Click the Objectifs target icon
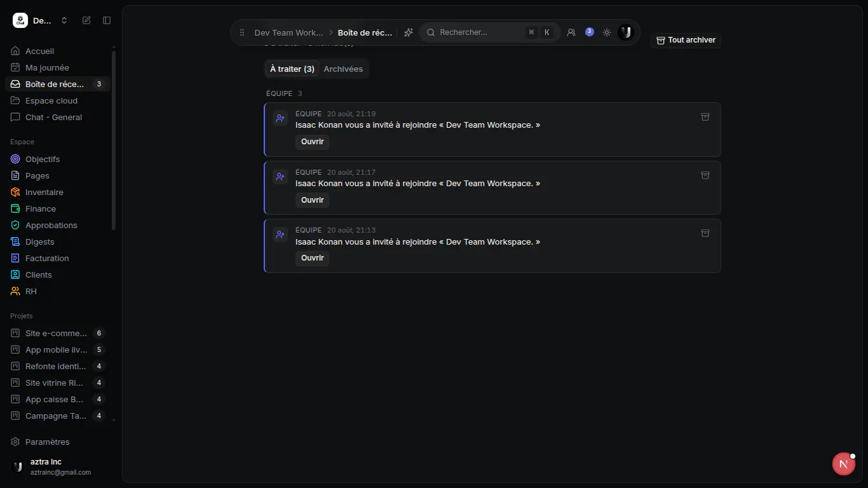The width and height of the screenshot is (868, 488). point(15,159)
